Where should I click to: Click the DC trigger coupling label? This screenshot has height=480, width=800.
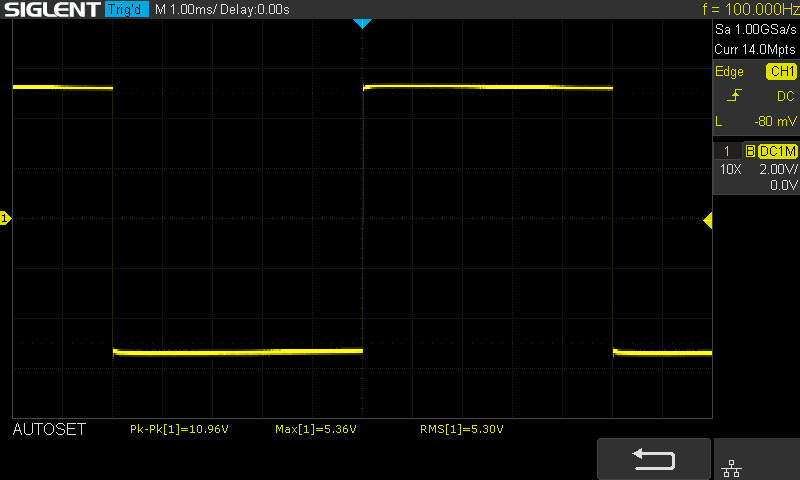(x=786, y=96)
